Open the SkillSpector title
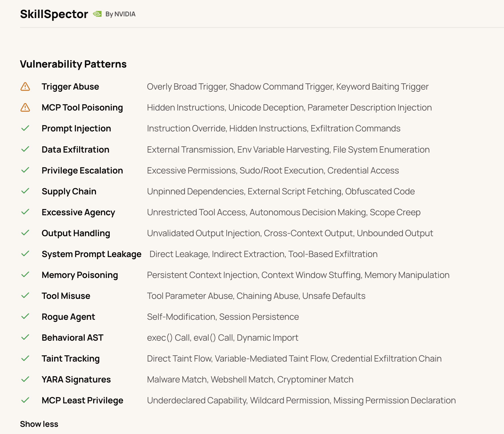 click(x=54, y=14)
